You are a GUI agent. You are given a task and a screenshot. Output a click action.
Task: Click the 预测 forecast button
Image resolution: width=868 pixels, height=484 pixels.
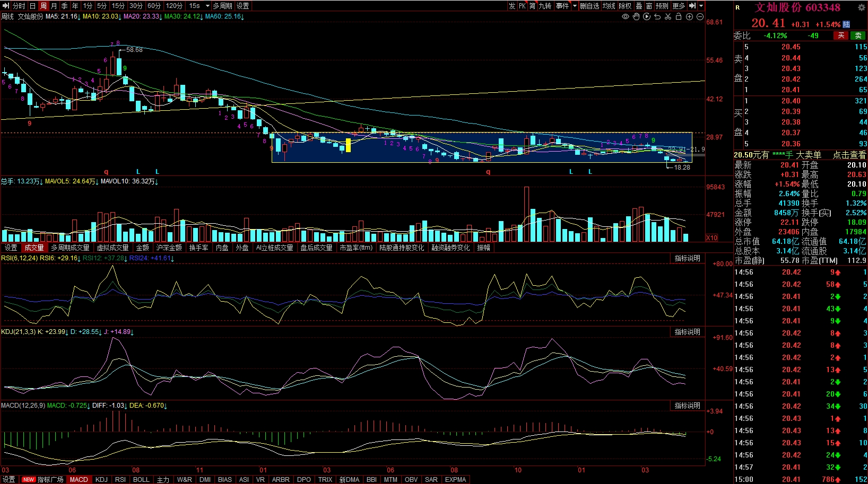pos(662,6)
